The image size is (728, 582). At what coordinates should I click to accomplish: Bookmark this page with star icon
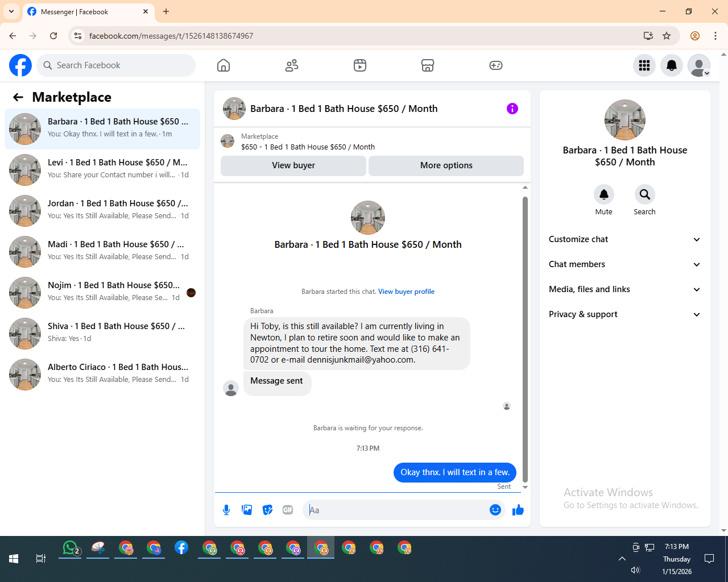(x=667, y=36)
